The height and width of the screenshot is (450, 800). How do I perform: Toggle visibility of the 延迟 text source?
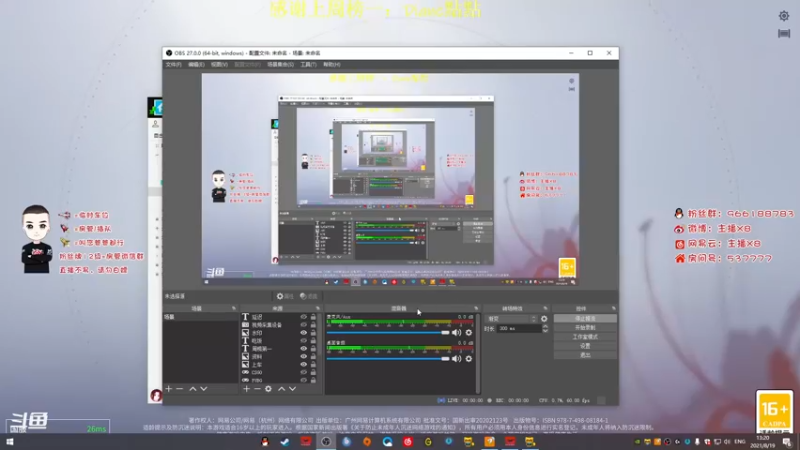coord(304,317)
